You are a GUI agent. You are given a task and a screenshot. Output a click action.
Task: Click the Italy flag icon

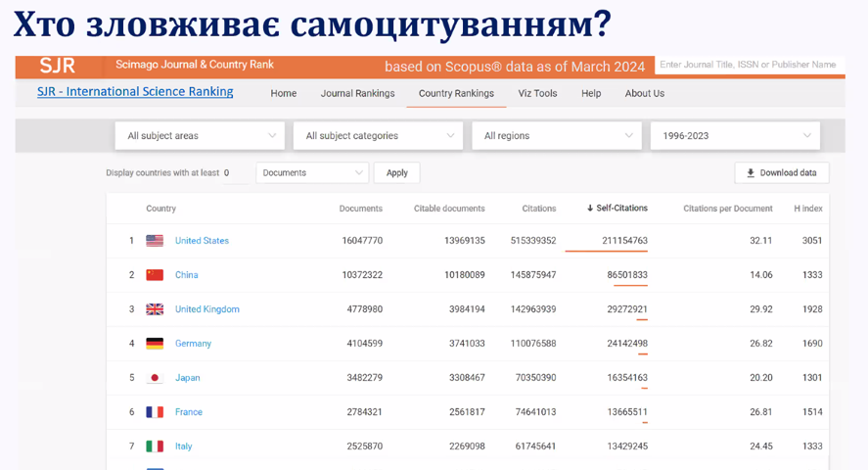[x=155, y=446]
